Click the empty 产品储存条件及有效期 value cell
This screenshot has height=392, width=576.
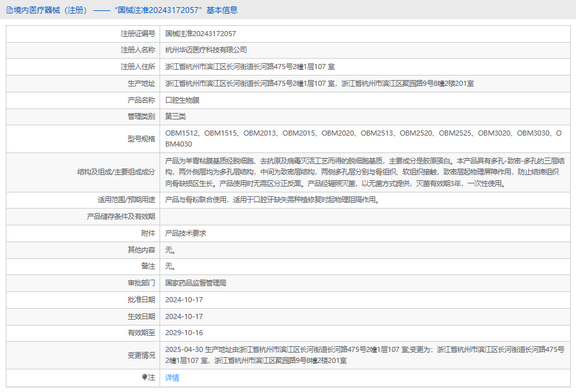coord(362,216)
